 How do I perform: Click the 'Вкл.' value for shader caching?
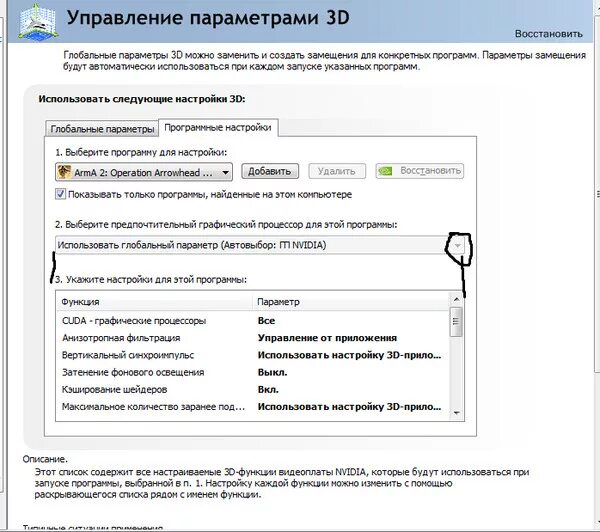pos(268,390)
